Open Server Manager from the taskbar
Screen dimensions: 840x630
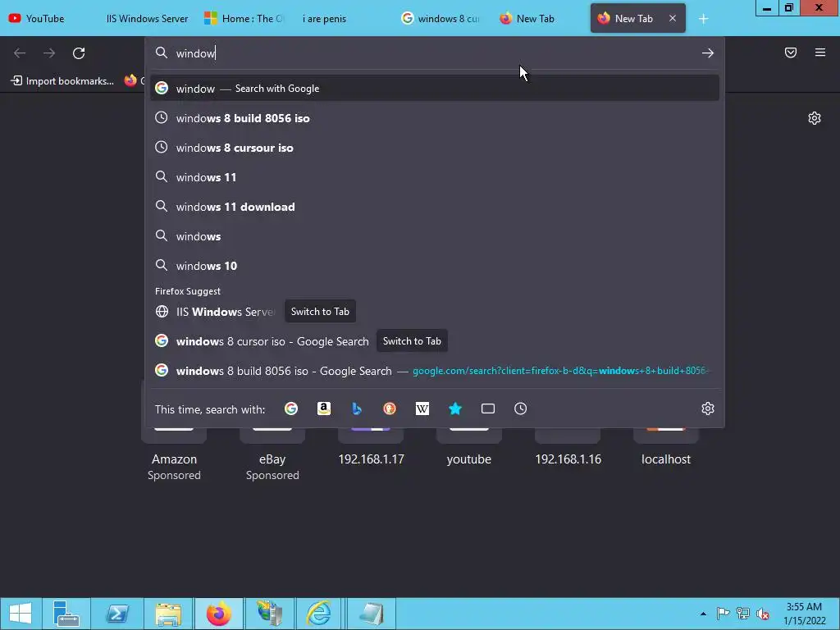coord(66,614)
